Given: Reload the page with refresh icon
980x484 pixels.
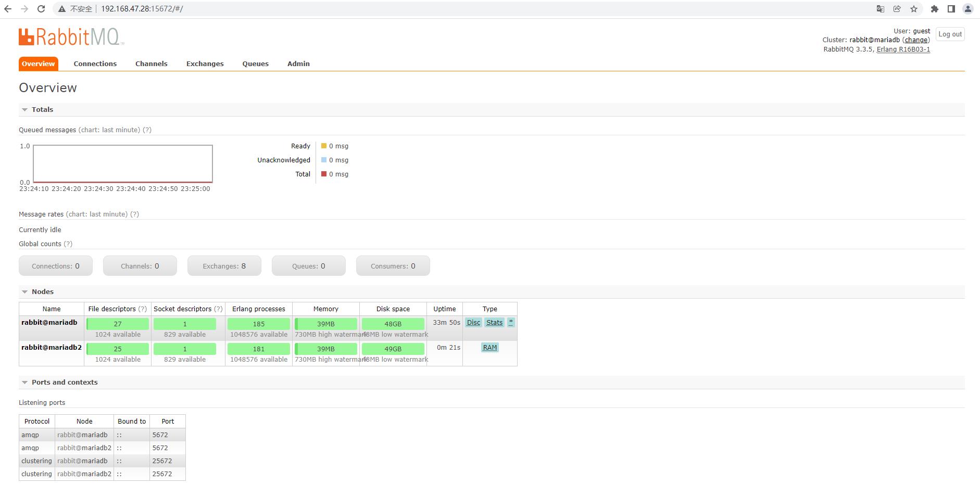Looking at the screenshot, I should click(41, 9).
